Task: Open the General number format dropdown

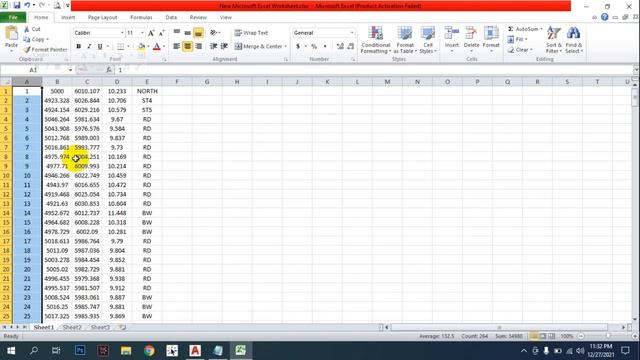Action: [x=352, y=33]
